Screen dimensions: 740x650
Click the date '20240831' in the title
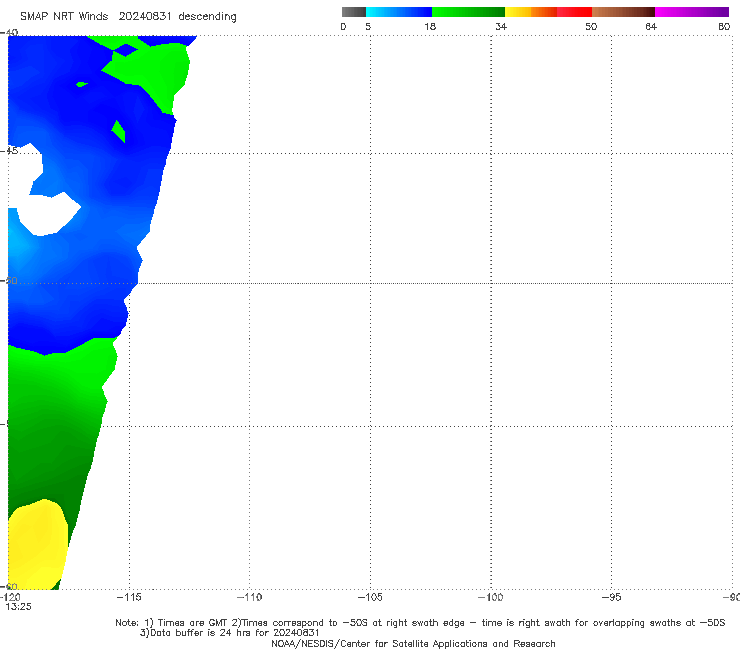[145, 17]
